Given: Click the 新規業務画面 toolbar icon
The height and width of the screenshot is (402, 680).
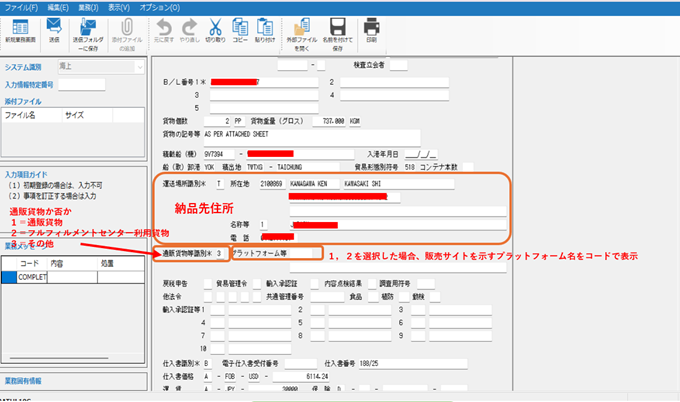Looking at the screenshot, I should [21, 28].
